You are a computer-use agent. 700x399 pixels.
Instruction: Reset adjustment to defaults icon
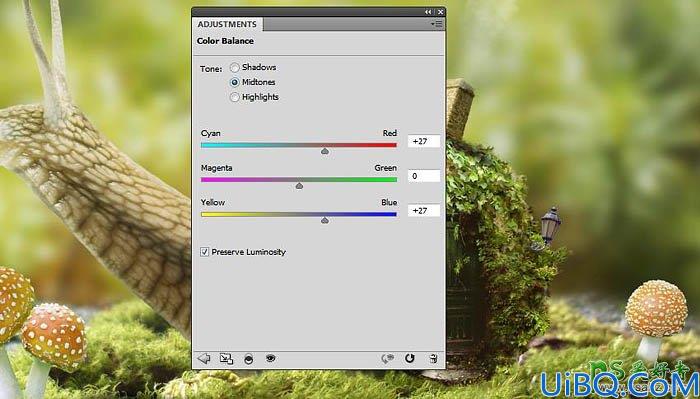(x=409, y=358)
